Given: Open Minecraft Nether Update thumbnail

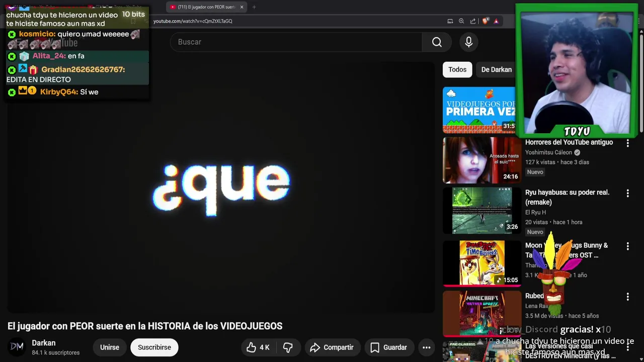Looking at the screenshot, I should coord(482,314).
